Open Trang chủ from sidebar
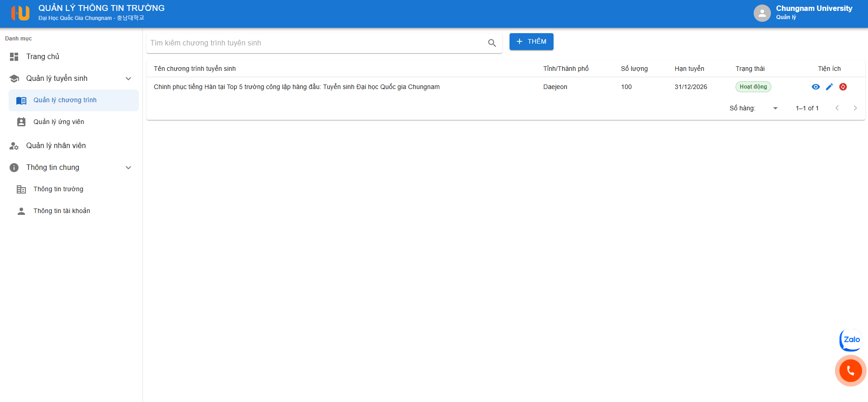 point(43,57)
